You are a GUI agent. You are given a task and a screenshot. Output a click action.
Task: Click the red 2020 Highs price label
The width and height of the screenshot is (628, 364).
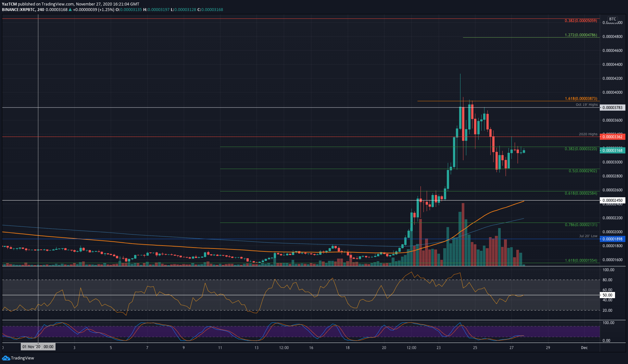click(612, 137)
